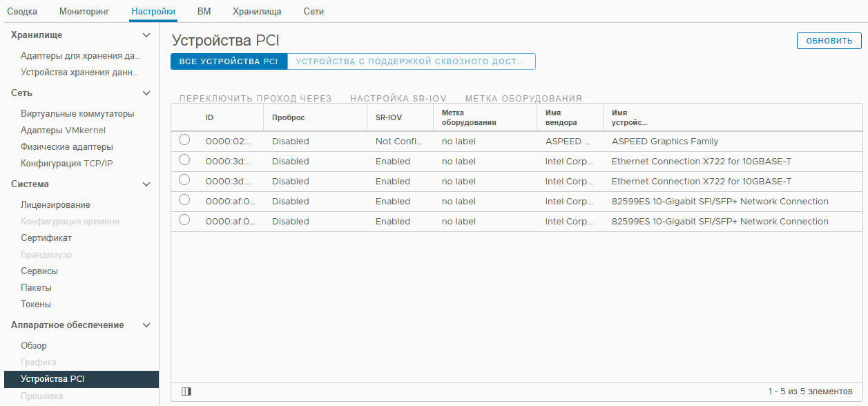This screenshot has height=406, width=868.
Task: Collapse the Система section chevron
Action: pyautogui.click(x=146, y=184)
